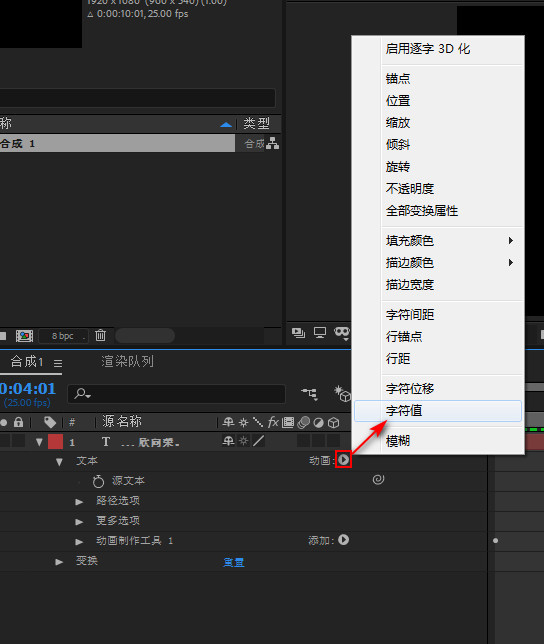544x644 pixels.
Task: Toggle lock box for layer 1
Action: tap(18, 440)
